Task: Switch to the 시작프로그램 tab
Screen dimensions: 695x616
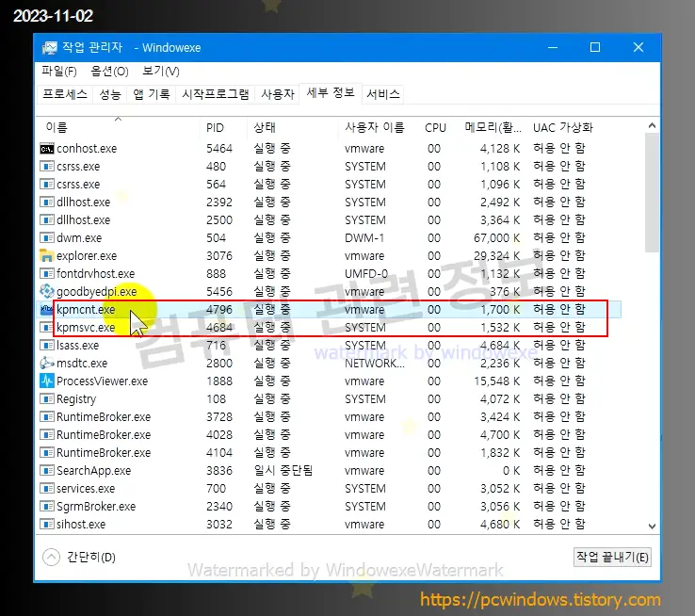Action: [x=216, y=94]
